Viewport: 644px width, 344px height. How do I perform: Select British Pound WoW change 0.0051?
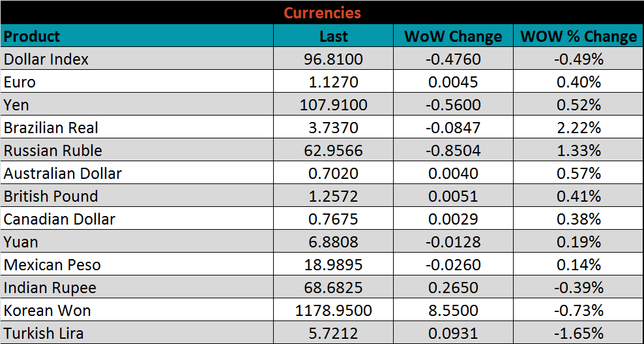[x=453, y=196]
